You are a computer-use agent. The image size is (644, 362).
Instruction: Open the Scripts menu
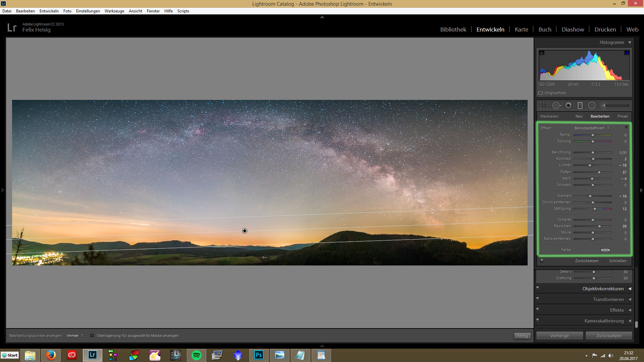coord(183,11)
